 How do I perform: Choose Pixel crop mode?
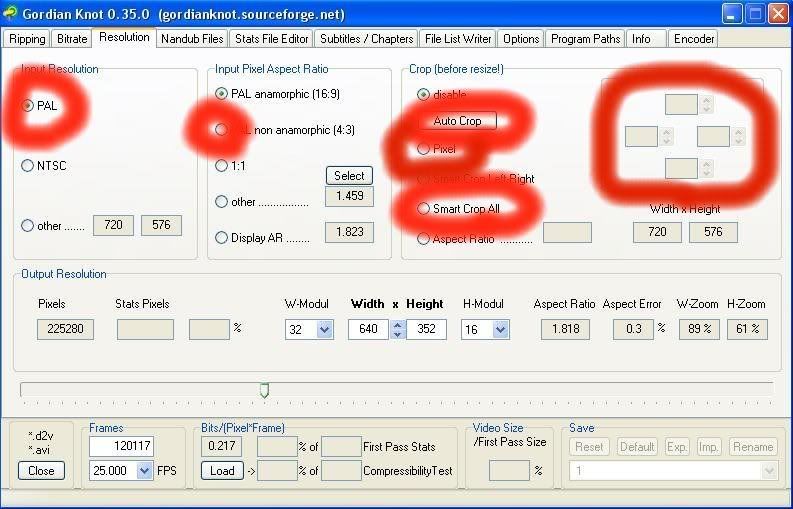coord(423,149)
